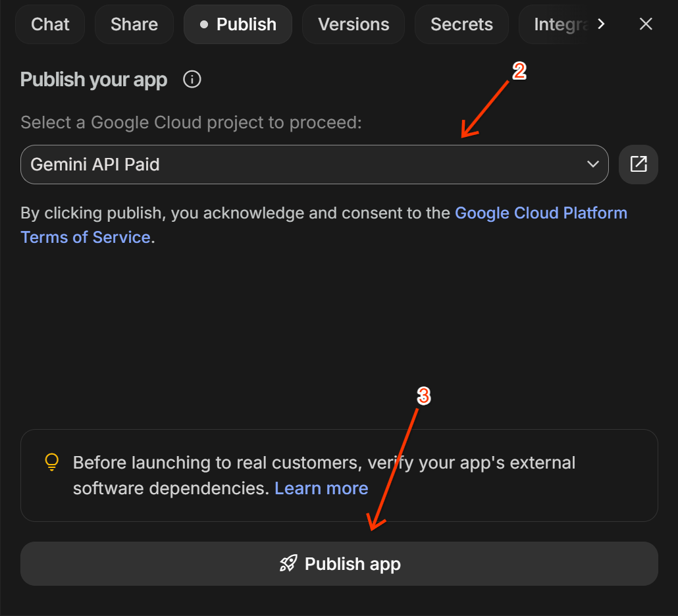This screenshot has width=678, height=616.
Task: Select the Publish tab label
Action: point(246,24)
